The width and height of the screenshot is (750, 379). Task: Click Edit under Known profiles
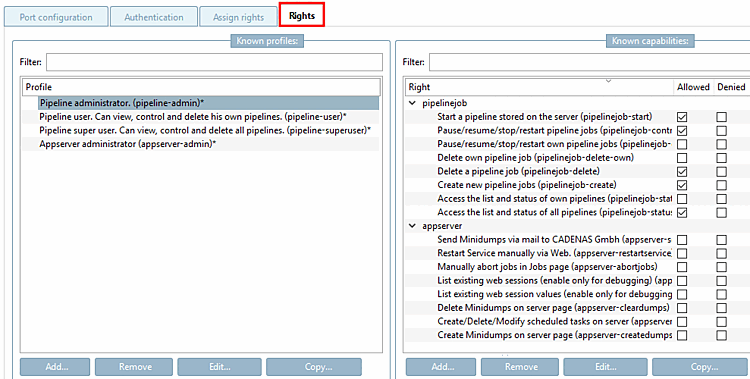click(x=220, y=367)
